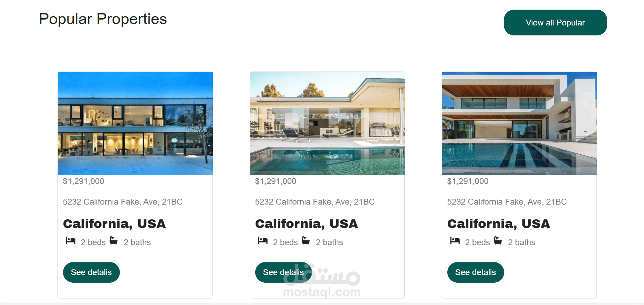Open the white villa with wooden ceiling photo

[x=519, y=123]
